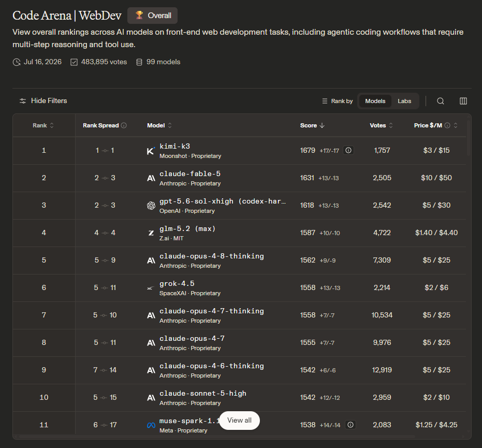Click the Anthropic logo for claude-fable-5
482x448 pixels.
point(151,178)
